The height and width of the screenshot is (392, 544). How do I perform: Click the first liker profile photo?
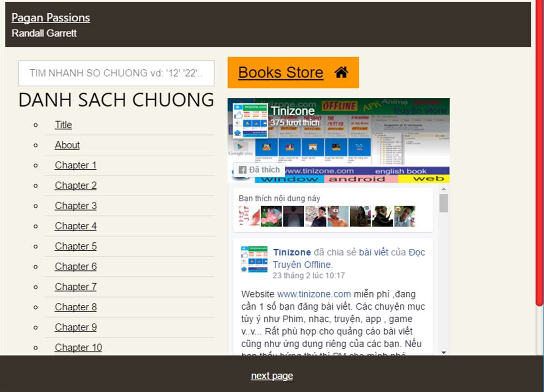point(249,216)
